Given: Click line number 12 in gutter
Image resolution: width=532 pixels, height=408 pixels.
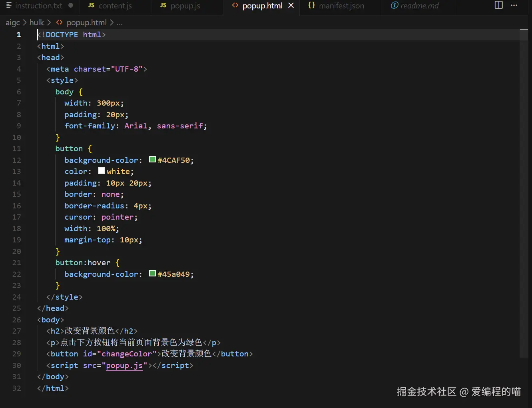Looking at the screenshot, I should pyautogui.click(x=16, y=160).
